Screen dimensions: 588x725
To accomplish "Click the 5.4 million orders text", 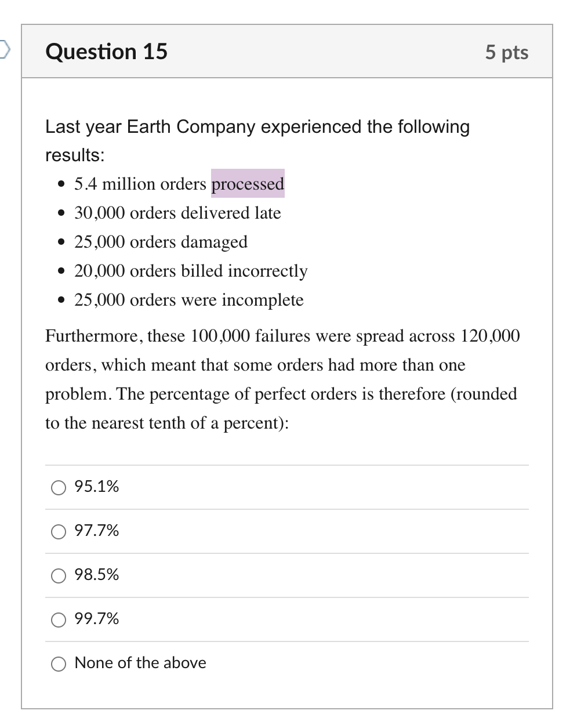I will pyautogui.click(x=140, y=184).
